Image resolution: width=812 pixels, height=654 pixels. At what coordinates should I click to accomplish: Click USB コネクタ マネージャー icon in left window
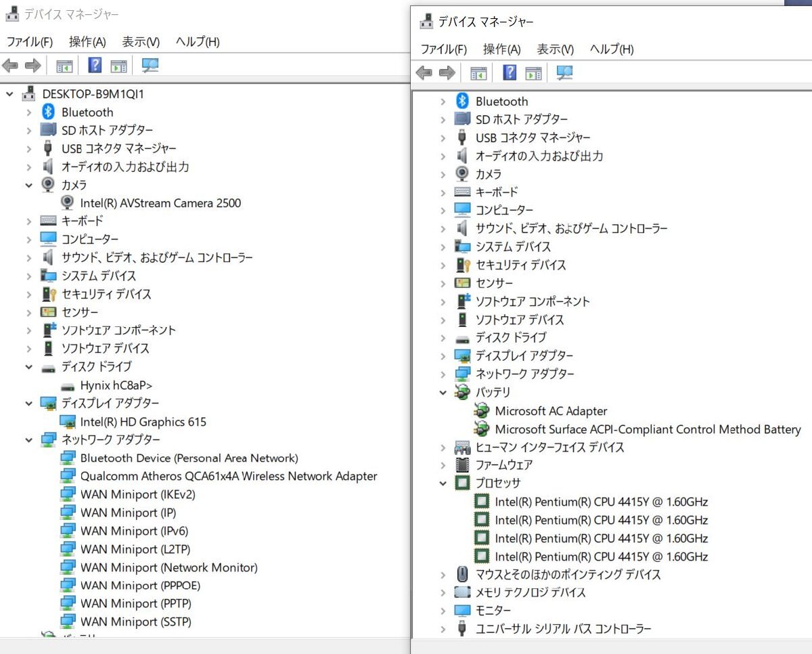[x=48, y=148]
